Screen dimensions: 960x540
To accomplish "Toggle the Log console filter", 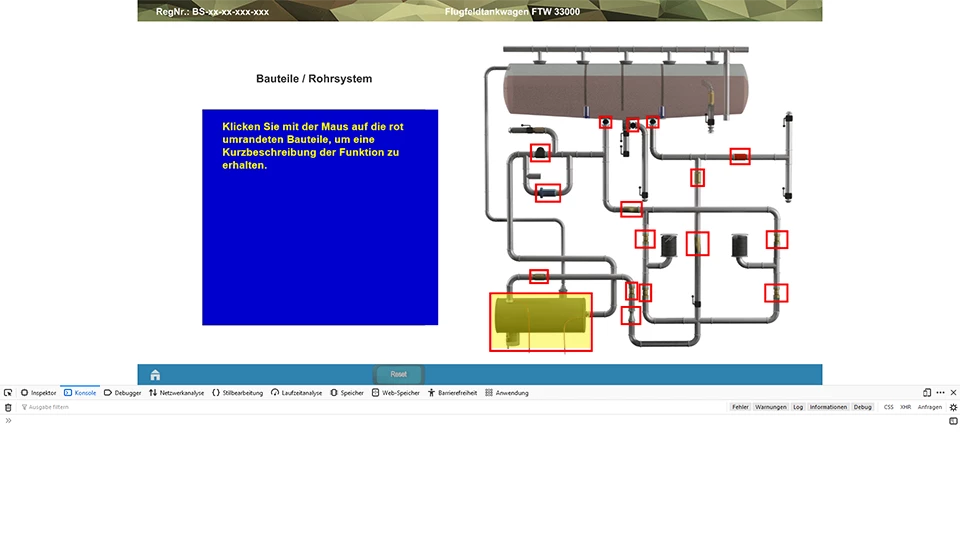I will (798, 407).
